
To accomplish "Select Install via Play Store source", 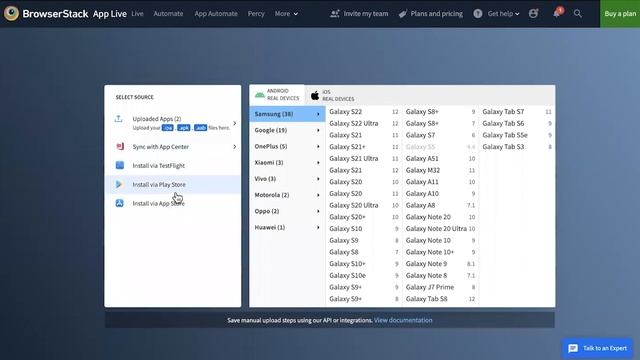I will click(x=173, y=184).
